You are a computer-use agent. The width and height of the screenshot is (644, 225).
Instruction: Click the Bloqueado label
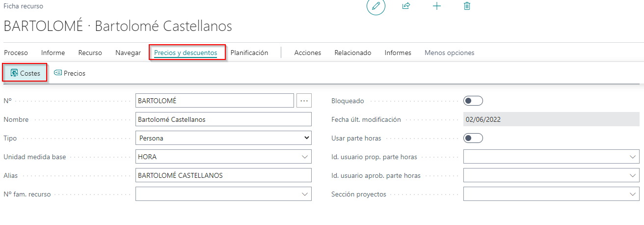click(348, 101)
